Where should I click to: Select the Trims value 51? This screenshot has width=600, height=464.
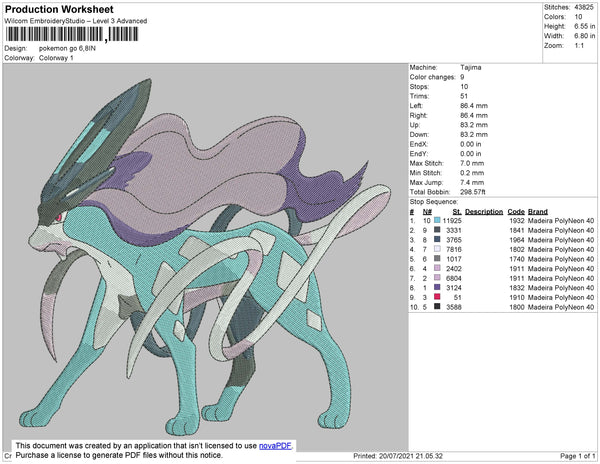point(464,96)
